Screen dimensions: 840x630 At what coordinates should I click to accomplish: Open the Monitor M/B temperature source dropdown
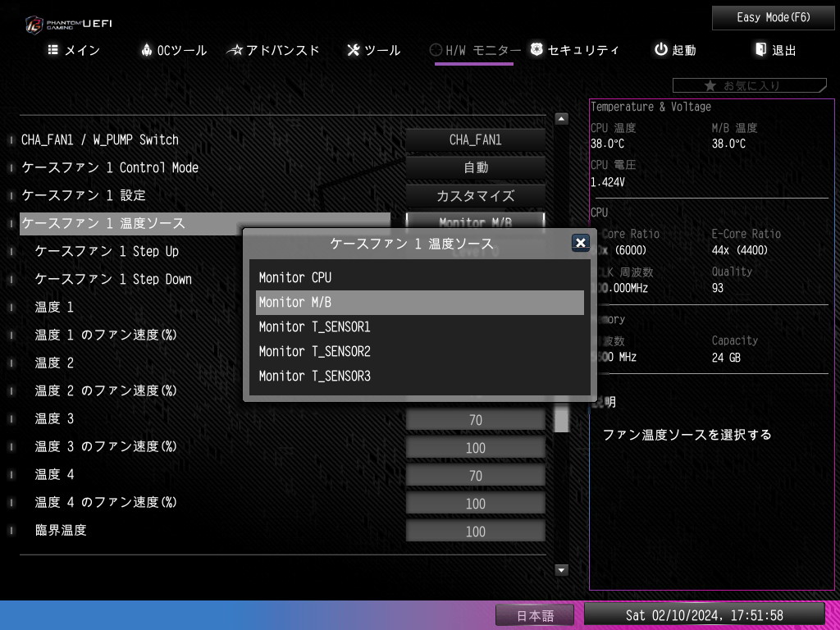[475, 220]
